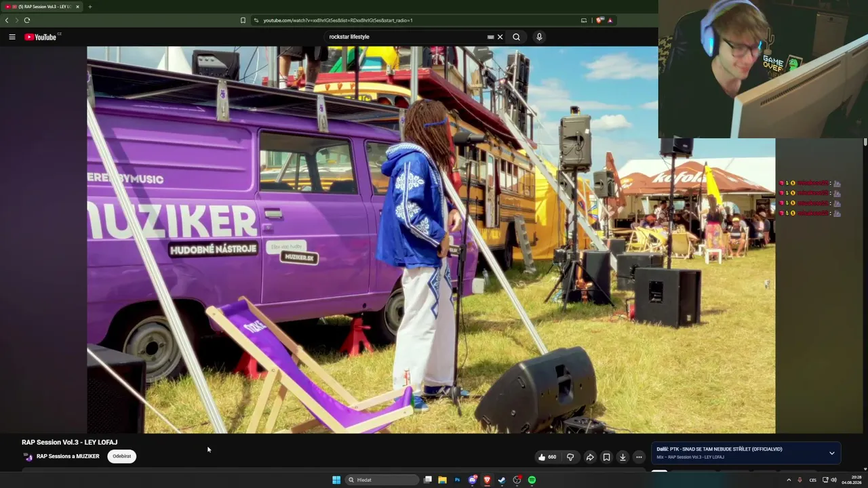Screen dimensions: 868x488
Task: Click the video player to pause playback
Action: pyautogui.click(x=431, y=239)
